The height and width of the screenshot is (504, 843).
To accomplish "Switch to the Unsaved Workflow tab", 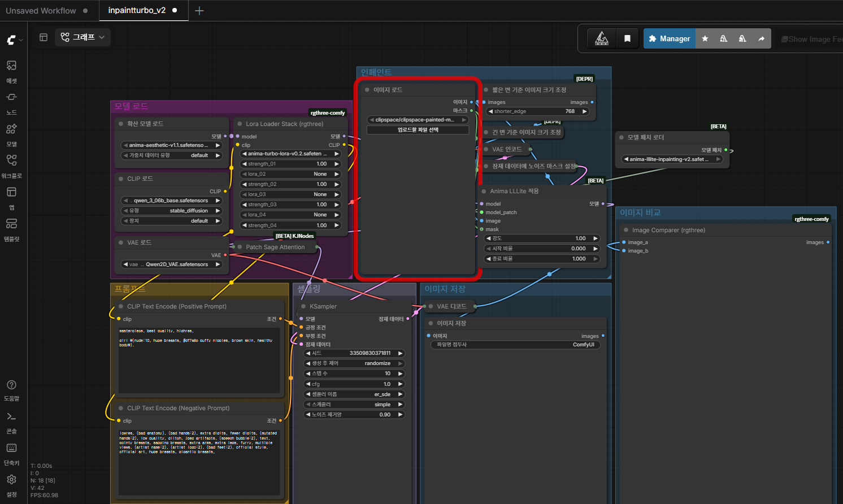I will click(x=46, y=10).
